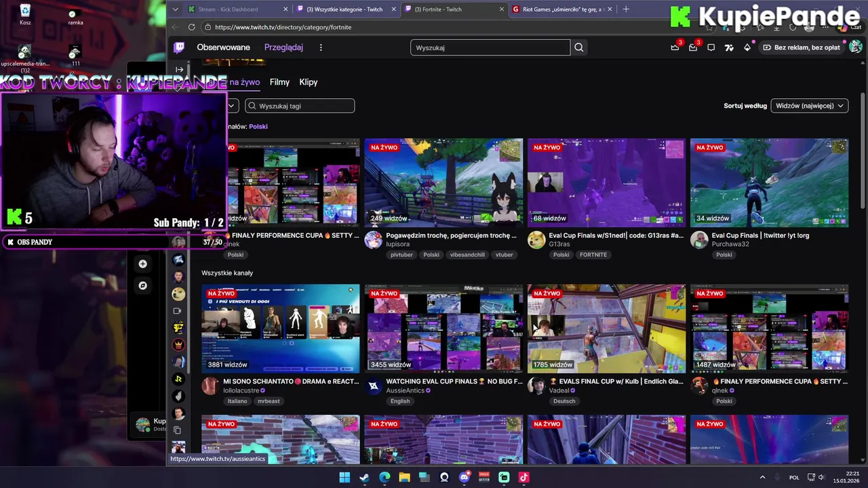Reload the page in browser

coord(192,27)
